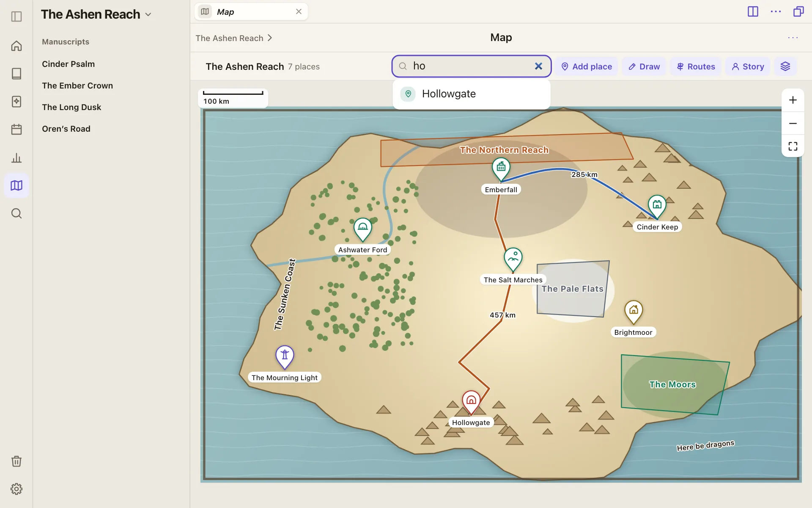Expand The Ashen Reach project dropdown
The width and height of the screenshot is (812, 508).
pyautogui.click(x=148, y=14)
